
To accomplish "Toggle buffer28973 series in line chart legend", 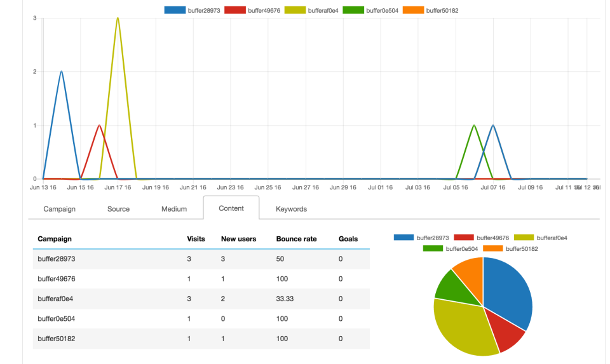I will click(192, 11).
